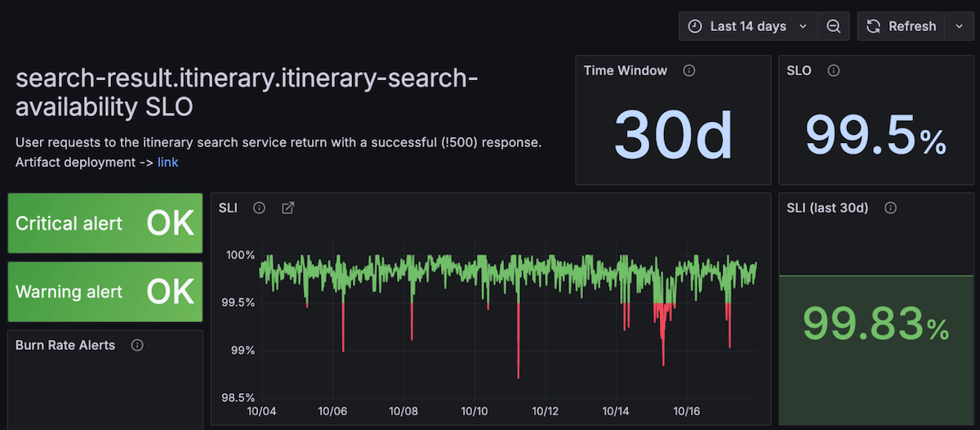Click the Burn Rate Alerts info icon
Screen dimensions: 980x430
pyautogui.click(x=137, y=346)
